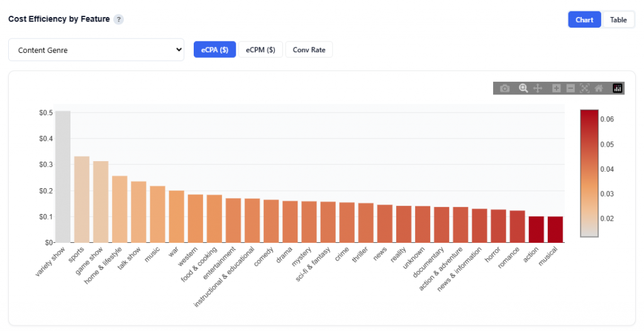Select the Pan tool in chart toolbar
Screen dimensions: 644x331
538,89
